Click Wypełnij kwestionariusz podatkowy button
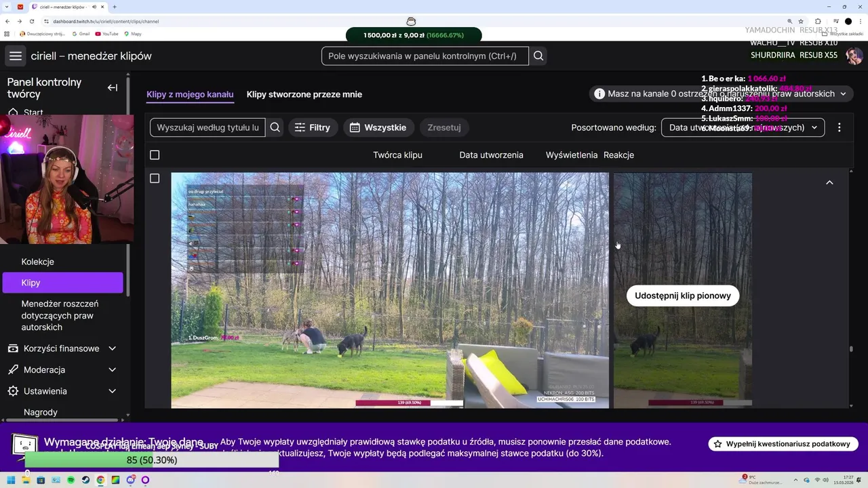The width and height of the screenshot is (868, 488). pyautogui.click(x=783, y=444)
